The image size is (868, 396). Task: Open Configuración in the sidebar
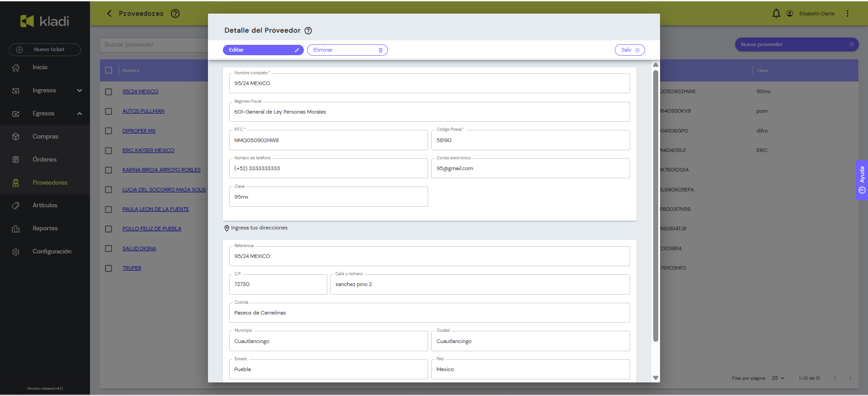tap(52, 252)
